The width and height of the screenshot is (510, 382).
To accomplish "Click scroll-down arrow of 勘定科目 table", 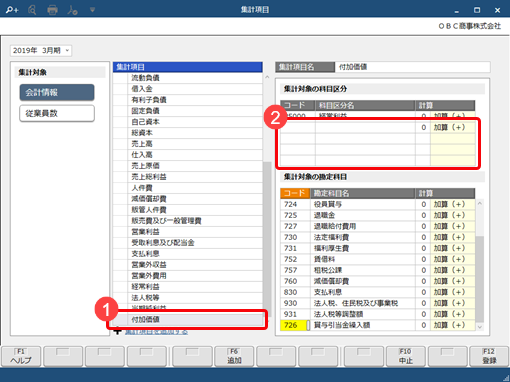I will pos(480,327).
